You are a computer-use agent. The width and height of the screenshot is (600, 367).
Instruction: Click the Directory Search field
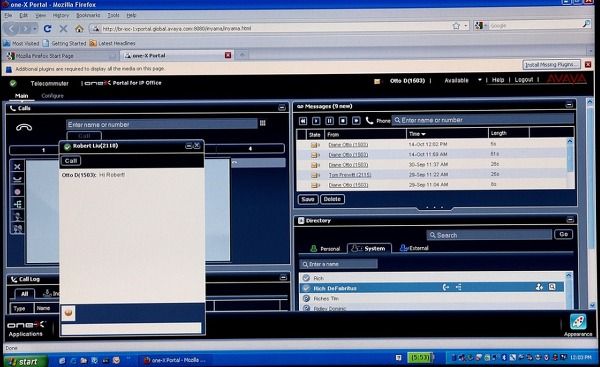pos(489,235)
